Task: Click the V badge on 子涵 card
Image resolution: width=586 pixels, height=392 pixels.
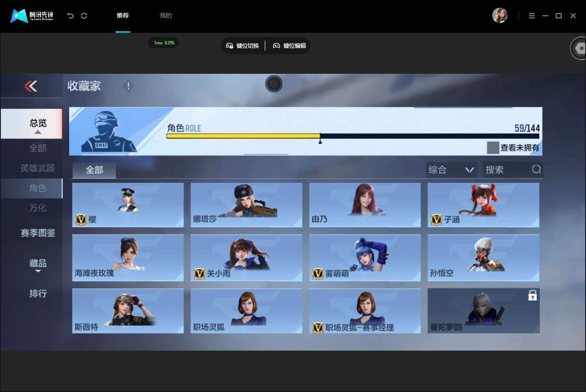Action: point(436,219)
